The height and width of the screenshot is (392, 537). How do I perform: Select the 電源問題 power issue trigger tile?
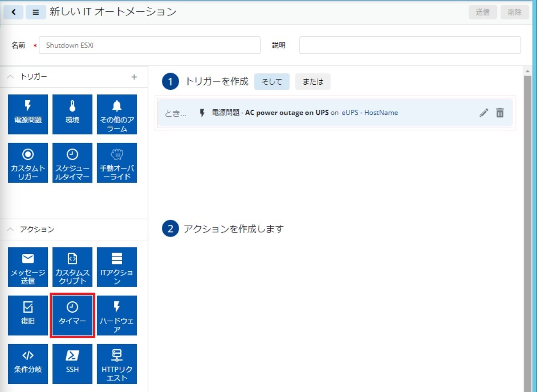tap(28, 114)
